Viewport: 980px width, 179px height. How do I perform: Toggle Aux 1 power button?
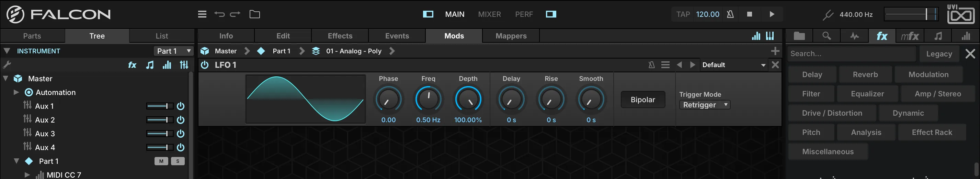pyautogui.click(x=181, y=106)
